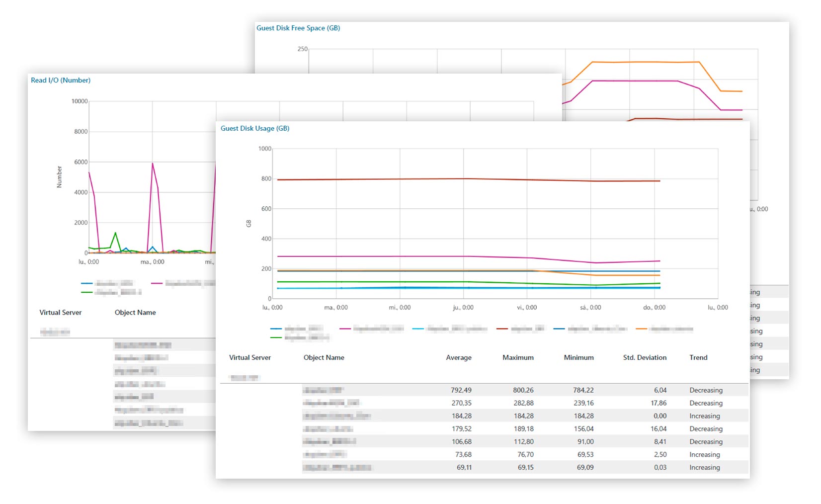Sort table by the Minimum column header
Image resolution: width=821 pixels, height=504 pixels.
(x=578, y=358)
